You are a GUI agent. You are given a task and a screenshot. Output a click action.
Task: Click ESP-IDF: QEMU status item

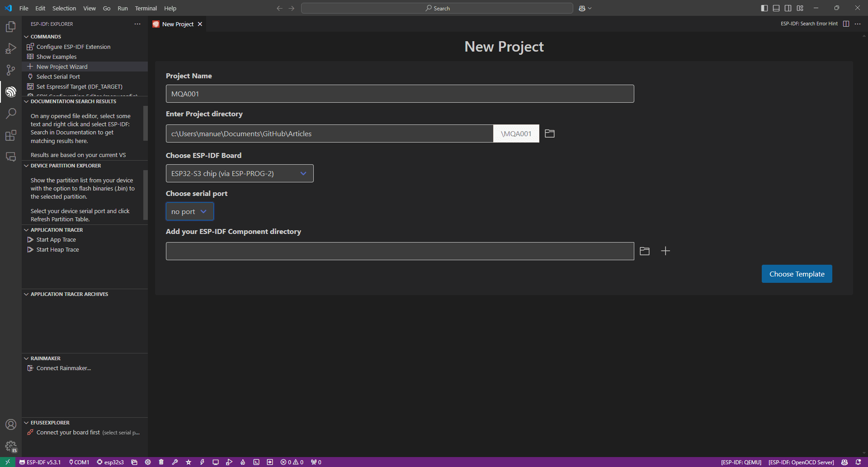(x=741, y=462)
